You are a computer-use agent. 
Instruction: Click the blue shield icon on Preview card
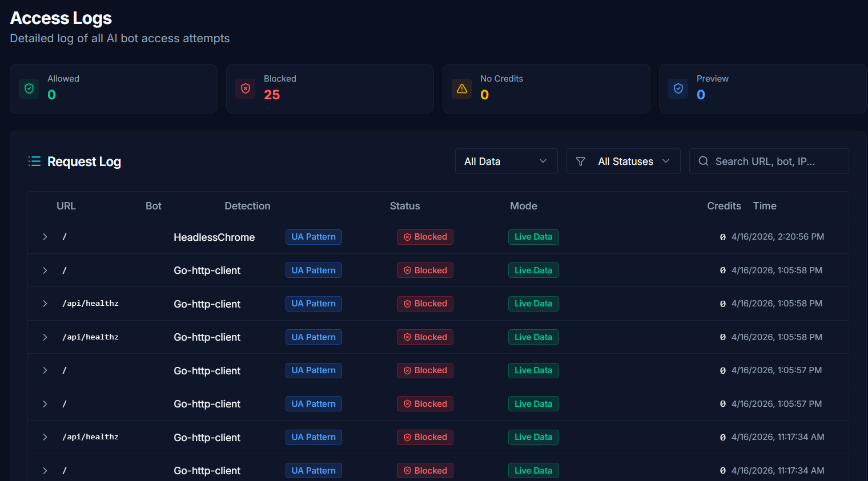pos(678,88)
